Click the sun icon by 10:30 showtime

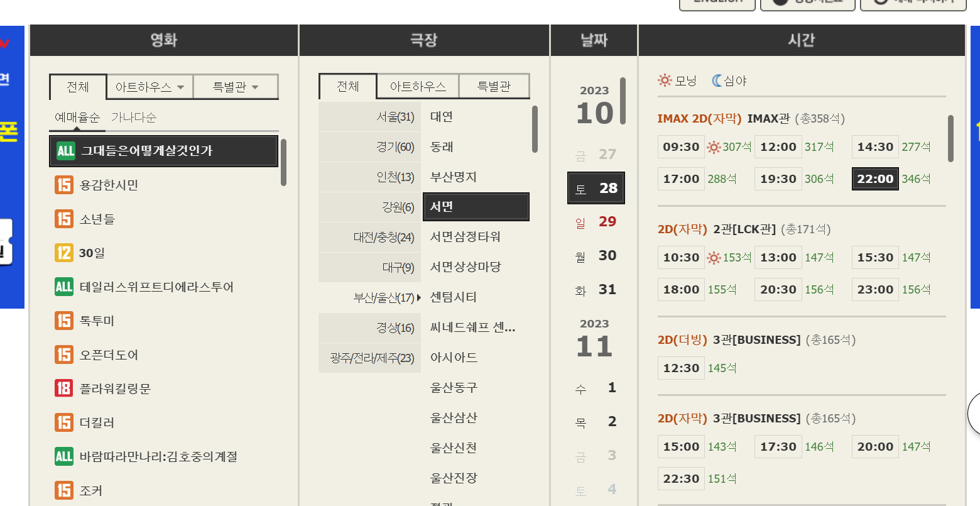(x=714, y=258)
